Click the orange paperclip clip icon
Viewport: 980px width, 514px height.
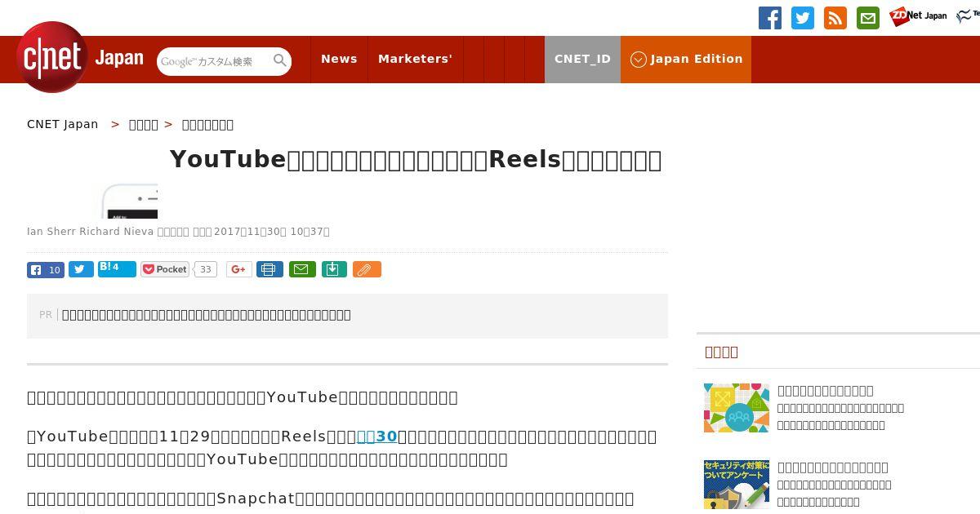pos(367,269)
